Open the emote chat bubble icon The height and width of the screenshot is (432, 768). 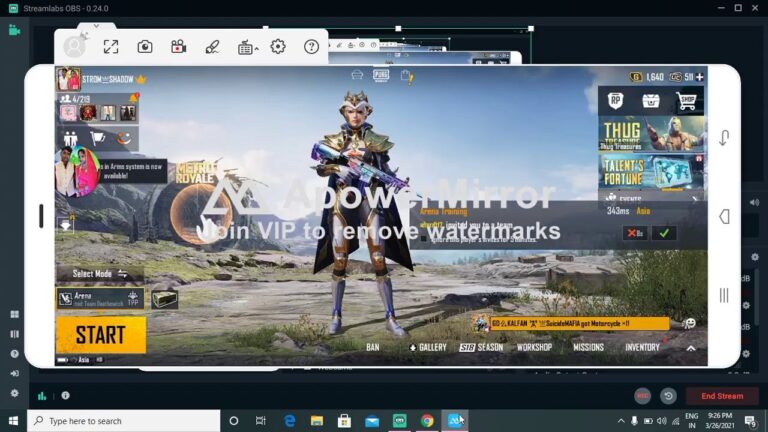[x=690, y=323]
